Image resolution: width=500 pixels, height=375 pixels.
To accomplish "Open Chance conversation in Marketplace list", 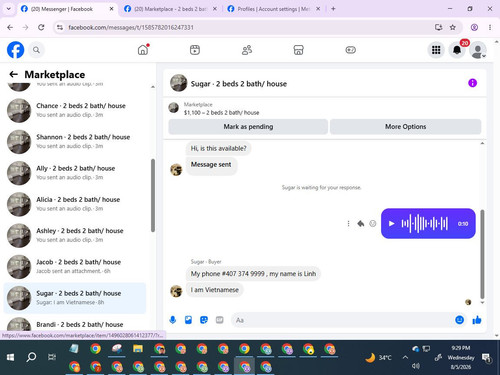I will tap(75, 110).
